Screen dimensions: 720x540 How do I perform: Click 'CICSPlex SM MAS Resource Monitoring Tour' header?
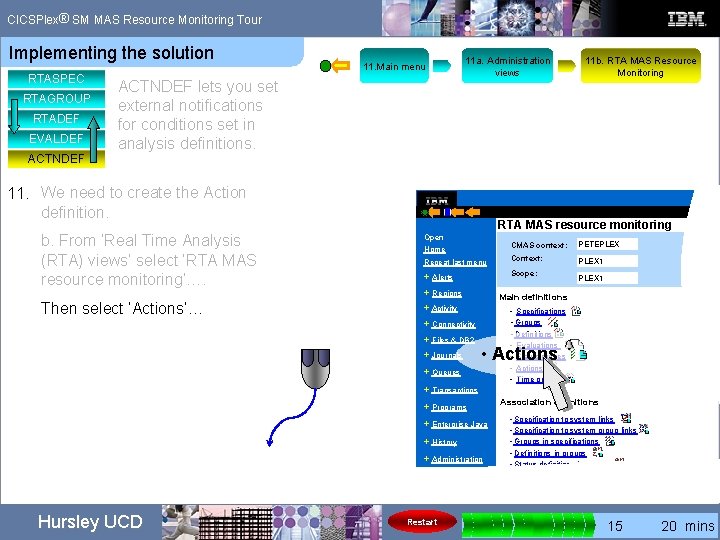[x=135, y=19]
